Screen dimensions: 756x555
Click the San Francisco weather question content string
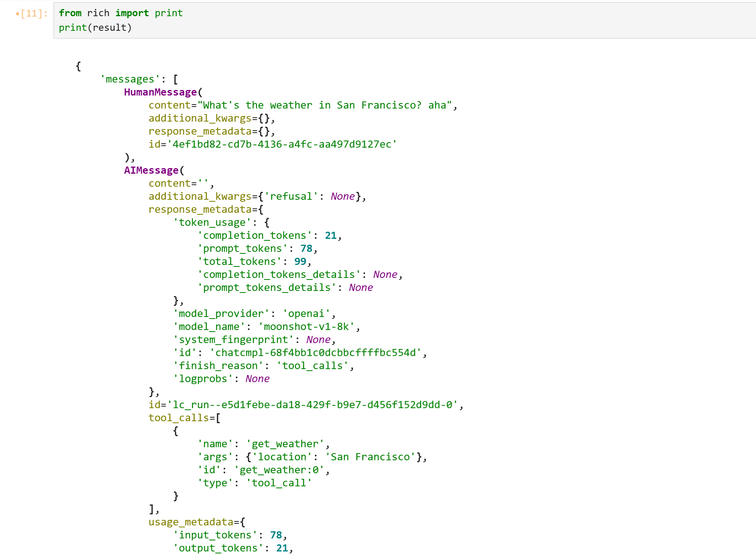pos(324,105)
